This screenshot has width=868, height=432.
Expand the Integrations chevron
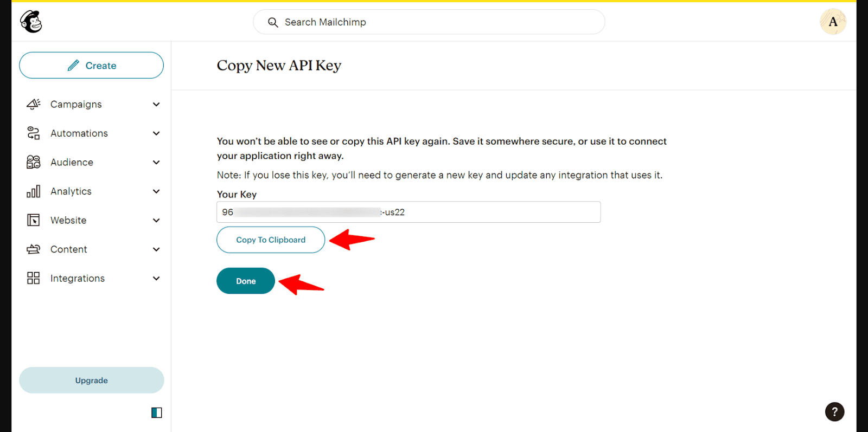[x=156, y=278]
